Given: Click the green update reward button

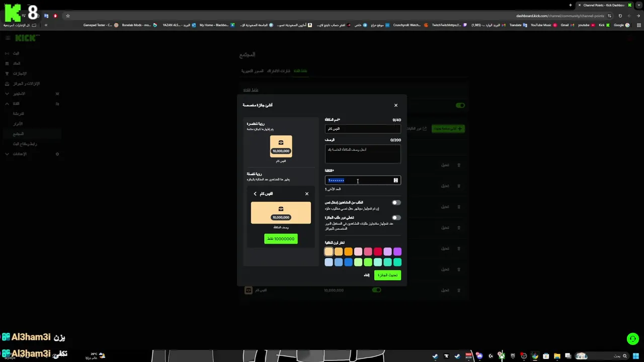Looking at the screenshot, I should 387,275.
